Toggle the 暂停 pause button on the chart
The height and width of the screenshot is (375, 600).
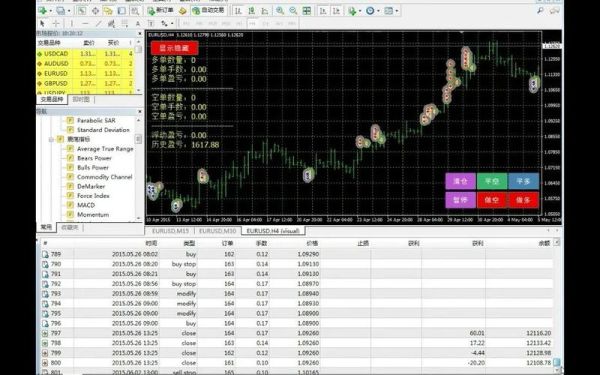click(460, 200)
